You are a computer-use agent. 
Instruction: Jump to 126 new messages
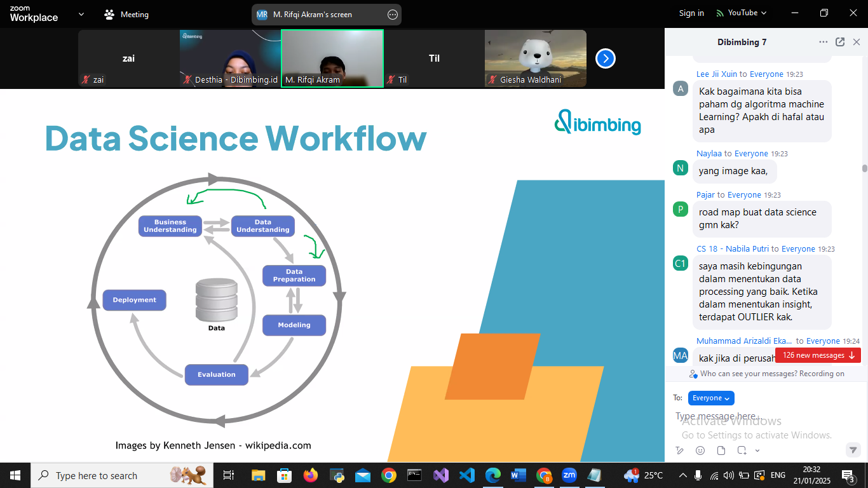[x=818, y=355]
